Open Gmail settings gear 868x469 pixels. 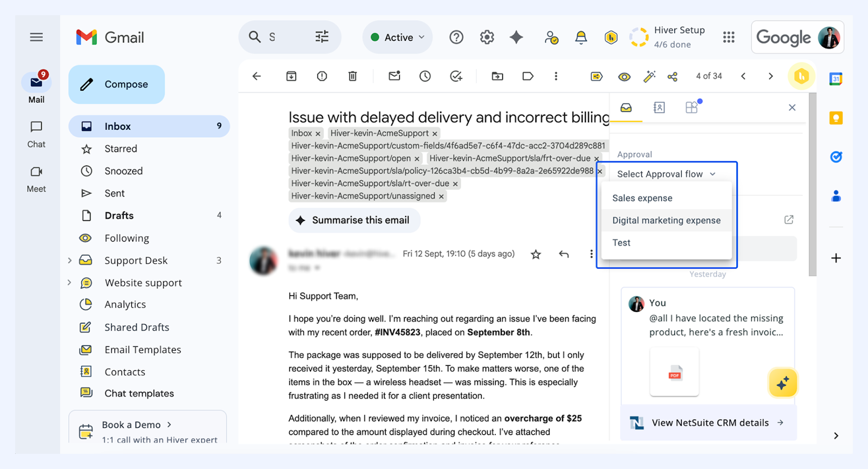(487, 37)
